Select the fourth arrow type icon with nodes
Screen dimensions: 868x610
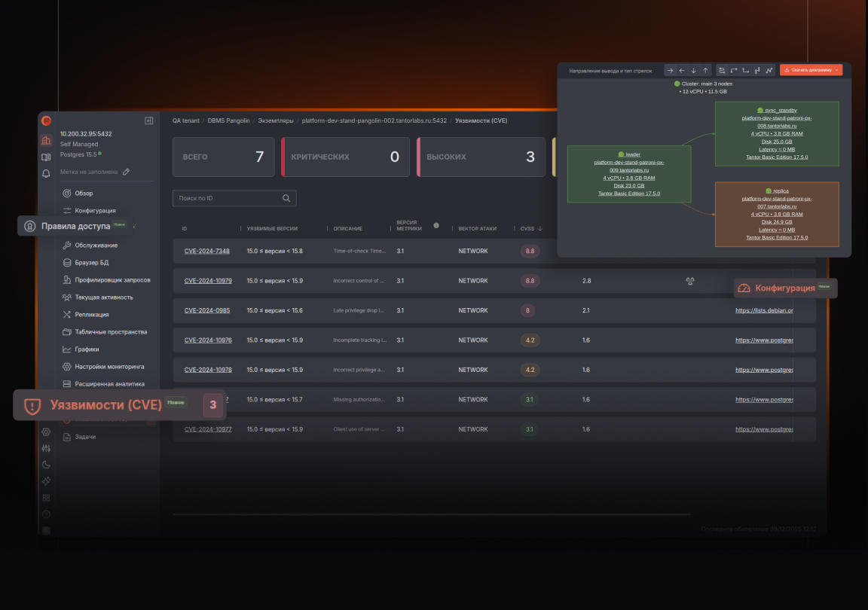point(757,70)
